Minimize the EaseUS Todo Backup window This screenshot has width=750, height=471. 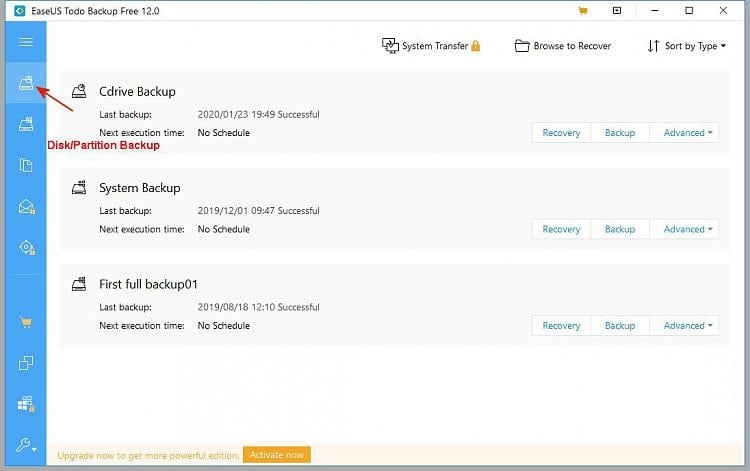(654, 11)
